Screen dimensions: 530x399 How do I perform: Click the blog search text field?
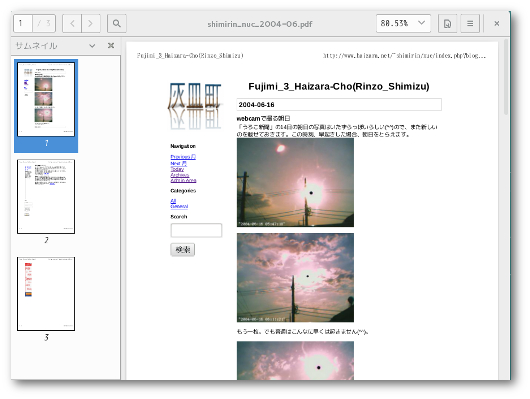[x=196, y=230]
